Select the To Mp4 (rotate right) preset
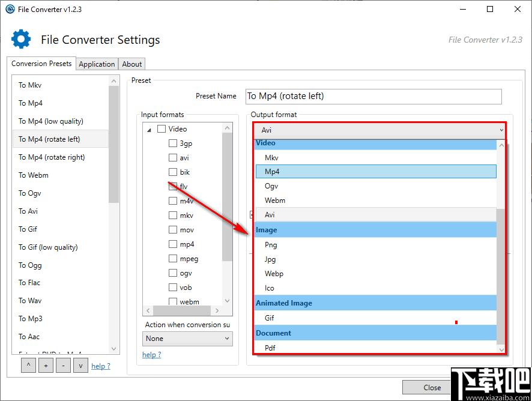 tap(61, 157)
